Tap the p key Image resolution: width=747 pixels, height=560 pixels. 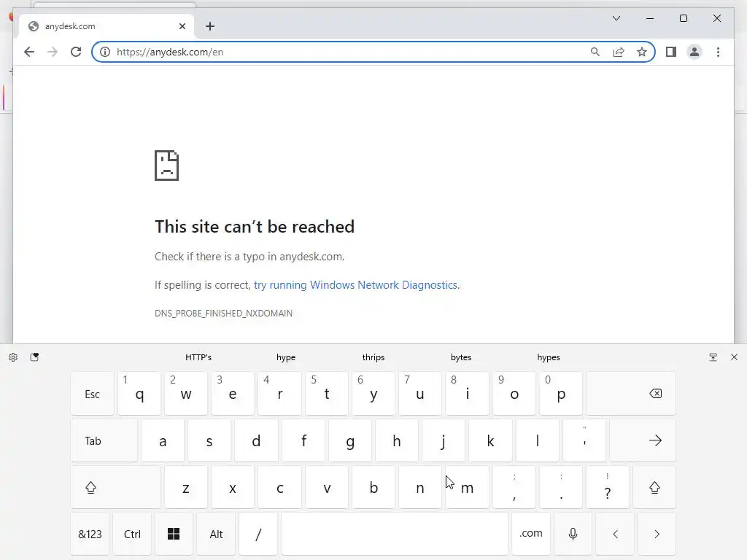click(561, 394)
